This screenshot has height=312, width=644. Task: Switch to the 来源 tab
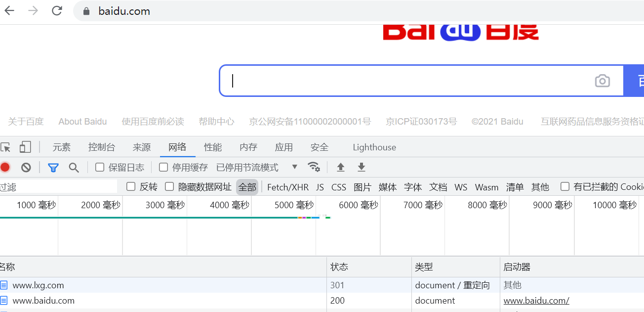[142, 147]
